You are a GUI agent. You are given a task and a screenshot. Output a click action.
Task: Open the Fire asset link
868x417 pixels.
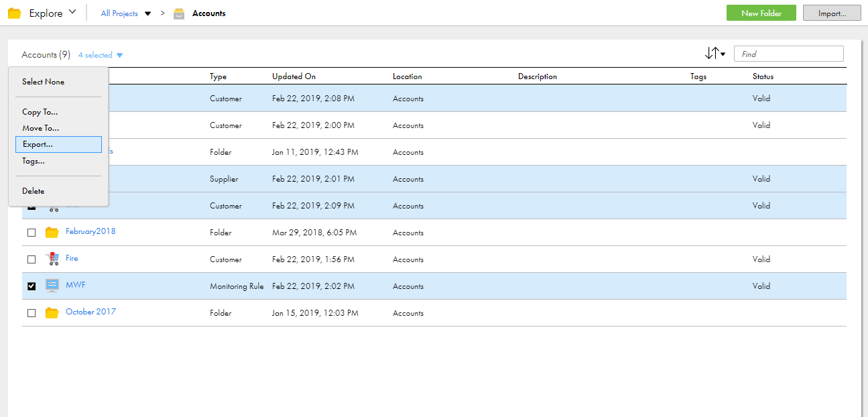(72, 258)
